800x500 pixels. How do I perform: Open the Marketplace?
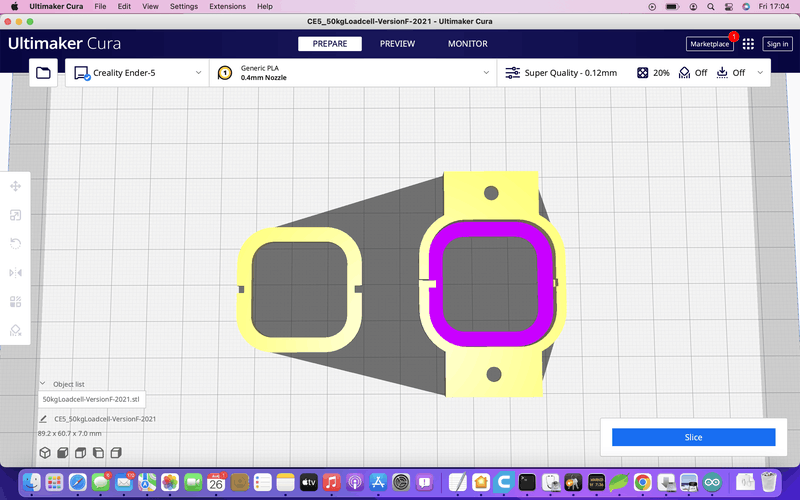709,44
